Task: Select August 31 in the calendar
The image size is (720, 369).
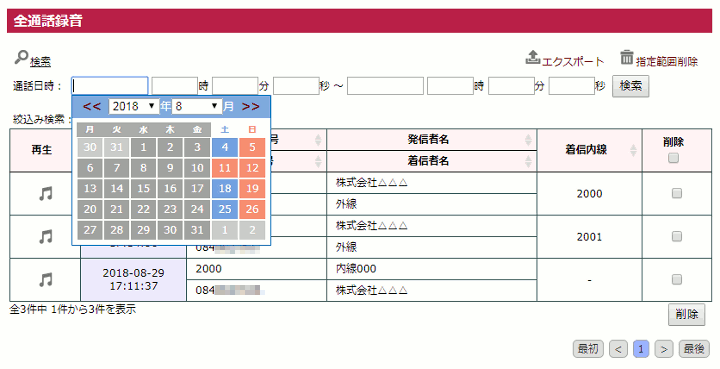Action: pos(197,230)
